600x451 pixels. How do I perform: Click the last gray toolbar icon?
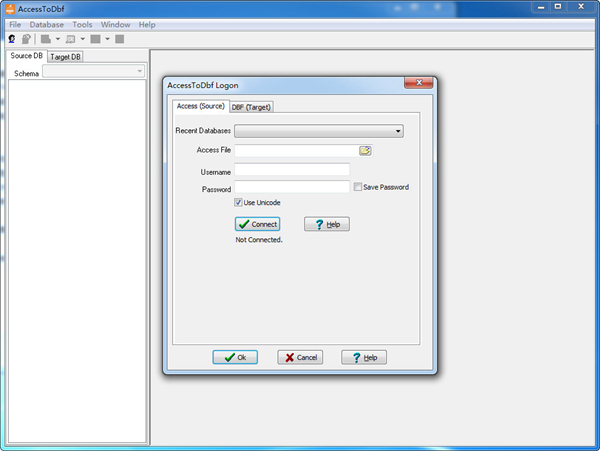[x=120, y=39]
